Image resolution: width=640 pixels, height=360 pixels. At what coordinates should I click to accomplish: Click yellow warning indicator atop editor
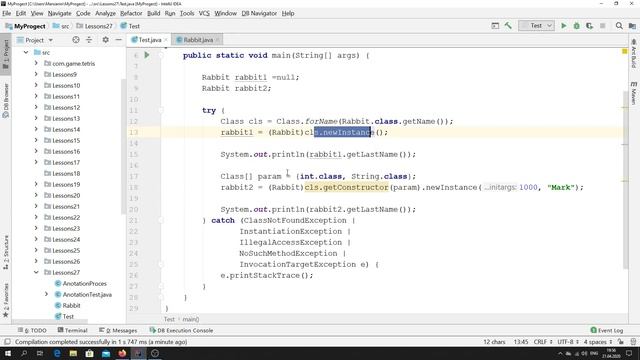(x=624, y=51)
